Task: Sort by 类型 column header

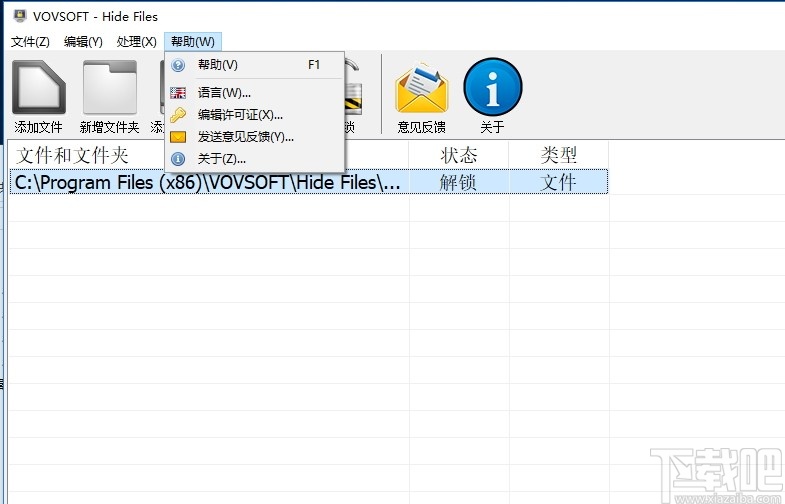Action: [x=559, y=155]
